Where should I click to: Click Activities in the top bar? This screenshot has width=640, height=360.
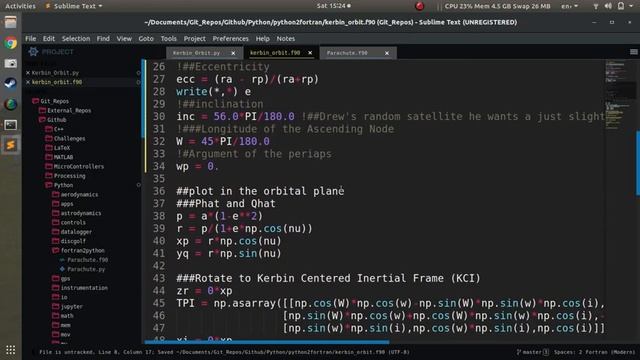tap(20, 6)
